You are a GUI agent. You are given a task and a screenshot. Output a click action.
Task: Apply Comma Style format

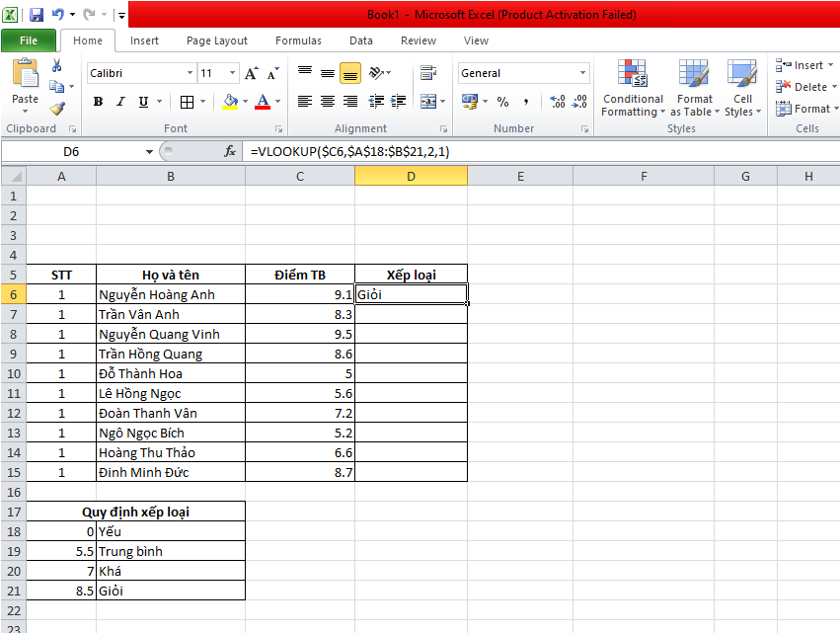(x=526, y=102)
